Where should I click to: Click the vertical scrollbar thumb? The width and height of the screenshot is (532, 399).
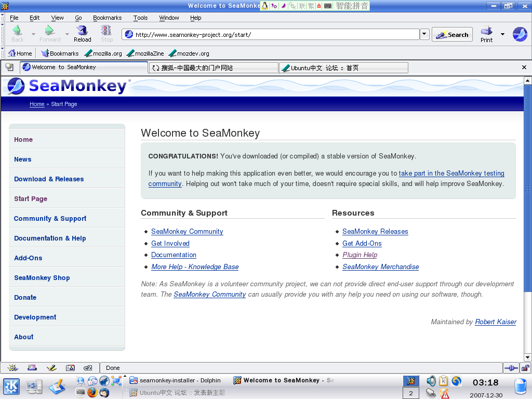click(x=527, y=187)
